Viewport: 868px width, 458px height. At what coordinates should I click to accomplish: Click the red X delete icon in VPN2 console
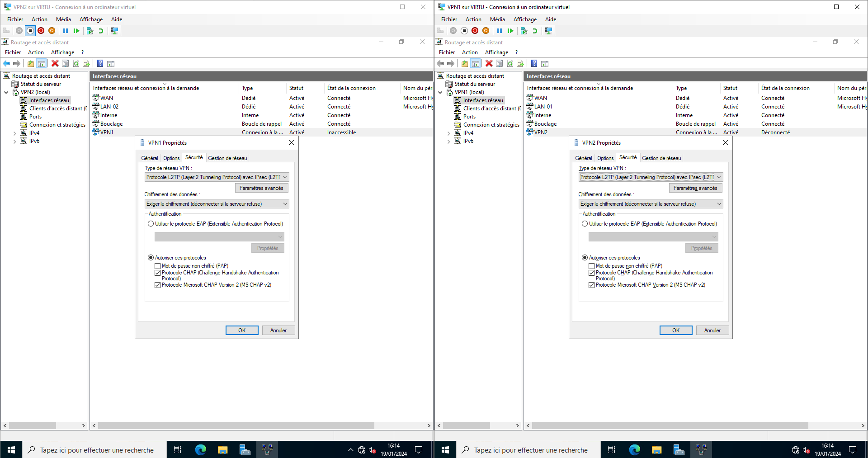[x=55, y=64]
